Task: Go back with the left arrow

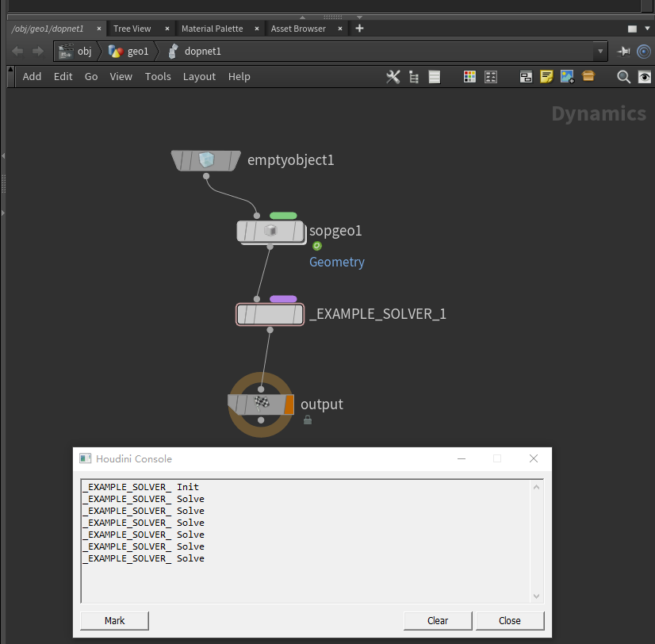Action: coord(17,52)
